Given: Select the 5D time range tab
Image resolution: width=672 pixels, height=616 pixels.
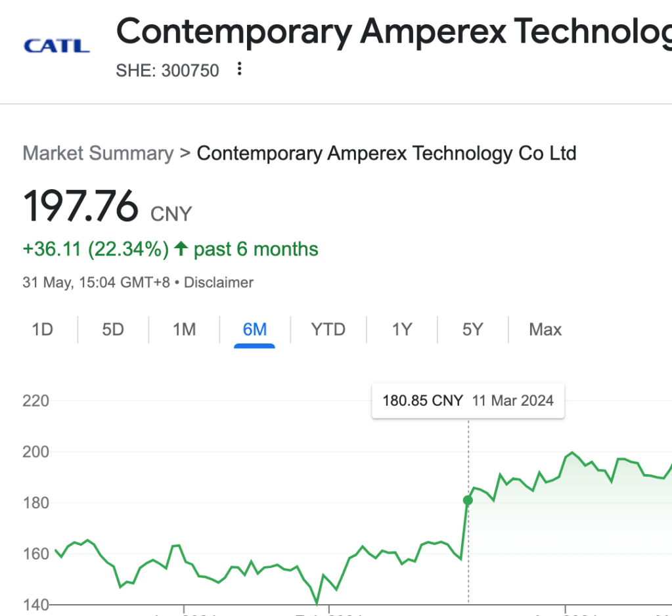Looking at the screenshot, I should [x=113, y=329].
